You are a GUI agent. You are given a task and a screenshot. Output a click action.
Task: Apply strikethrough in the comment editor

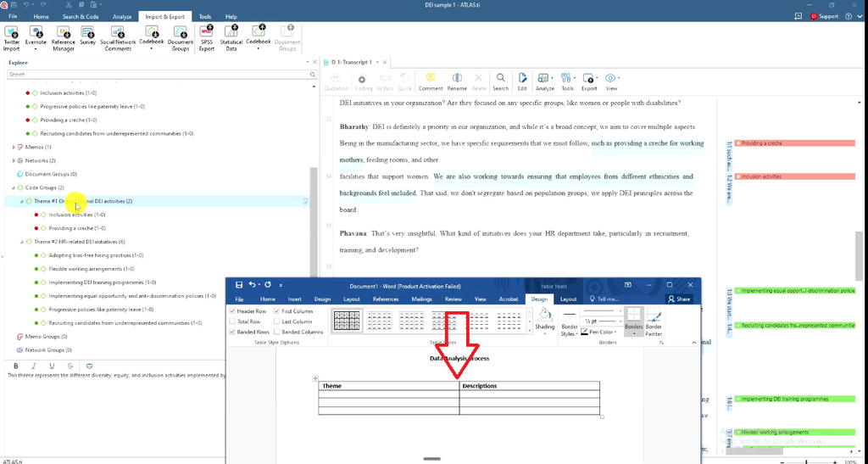pos(70,366)
